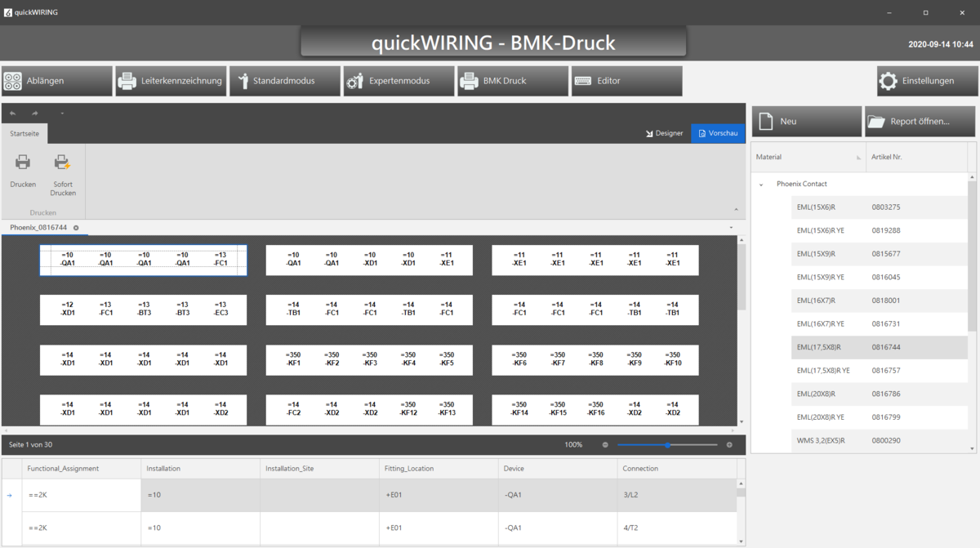Close the Phoenix_0816744 document tab
Image resolution: width=980 pixels, height=548 pixels.
[x=76, y=228]
